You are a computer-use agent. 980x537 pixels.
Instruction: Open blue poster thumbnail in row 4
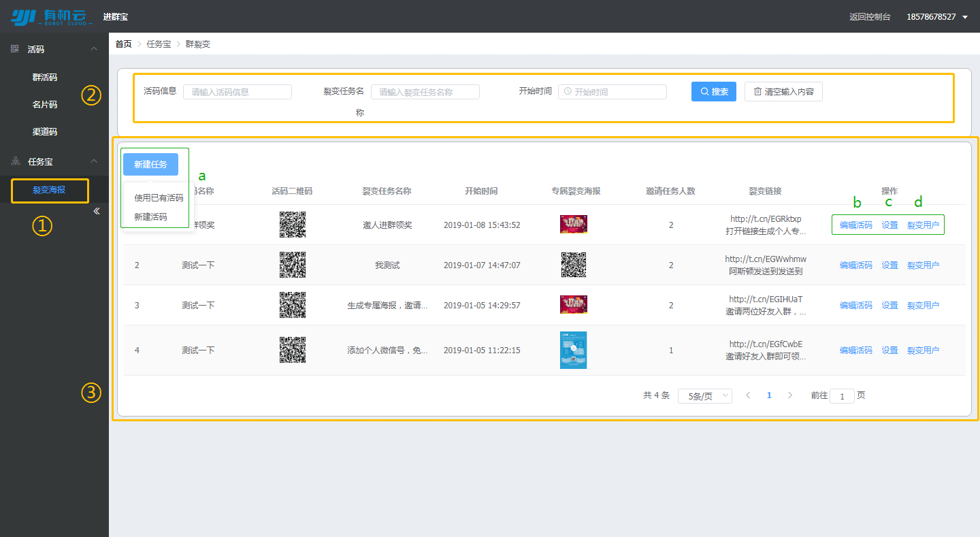tap(574, 350)
